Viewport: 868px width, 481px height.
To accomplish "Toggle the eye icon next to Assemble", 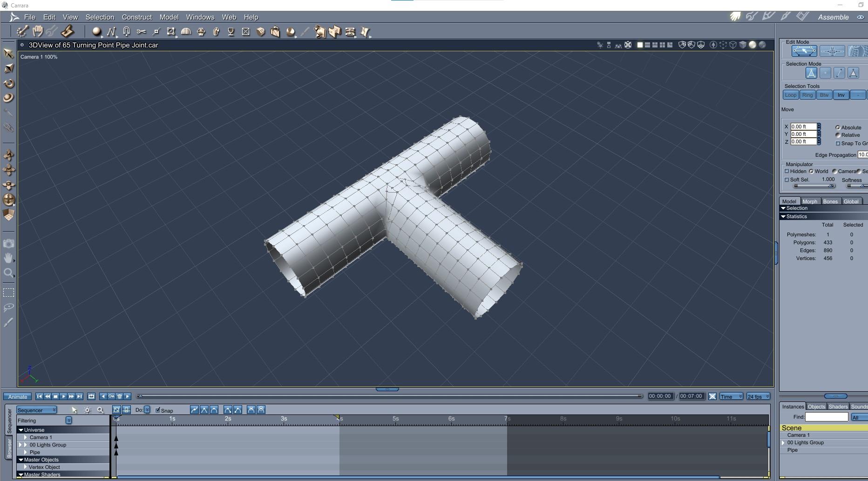I will click(x=860, y=17).
